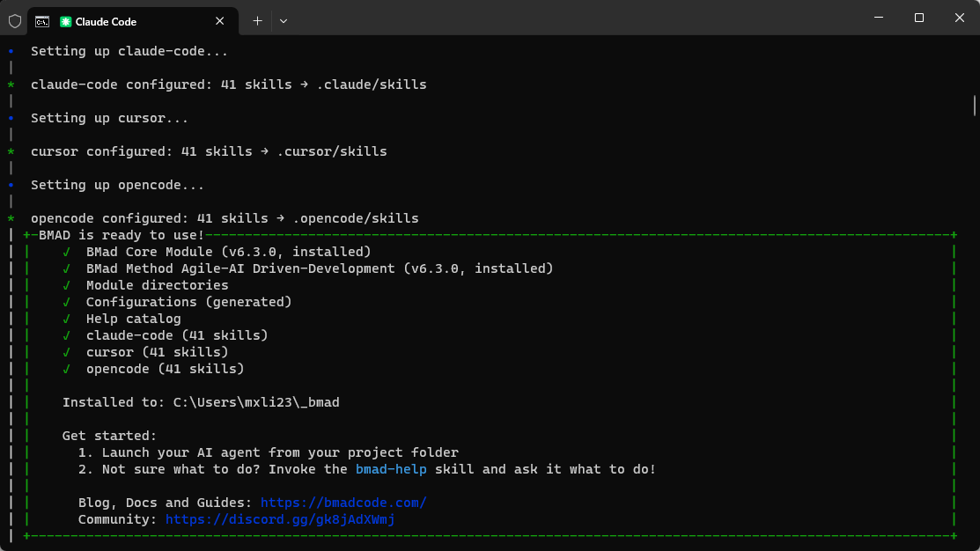The height and width of the screenshot is (551, 980).
Task: Click the 'Setting up opencode...' line
Action: (117, 185)
